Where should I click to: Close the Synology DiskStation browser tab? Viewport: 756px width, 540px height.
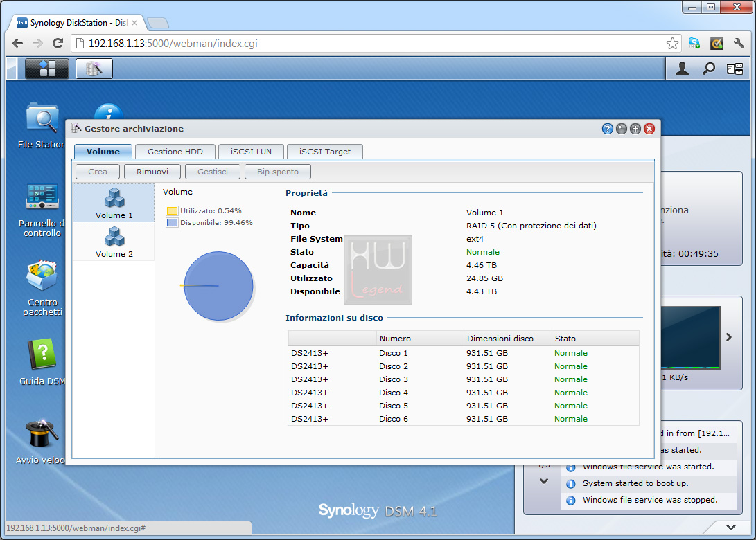tap(134, 23)
